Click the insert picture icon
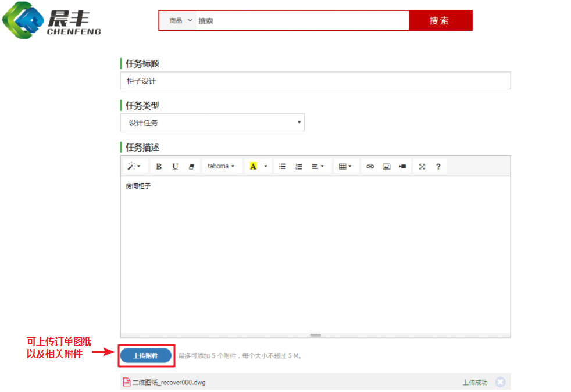Image resolution: width=571 pixels, height=392 pixels. coord(386,166)
